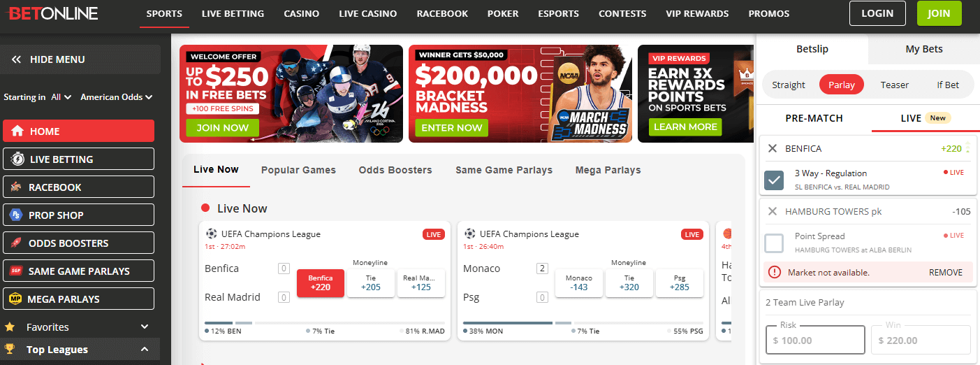The width and height of the screenshot is (980, 365).
Task: Remove Benfica selection with X icon
Action: click(x=772, y=148)
